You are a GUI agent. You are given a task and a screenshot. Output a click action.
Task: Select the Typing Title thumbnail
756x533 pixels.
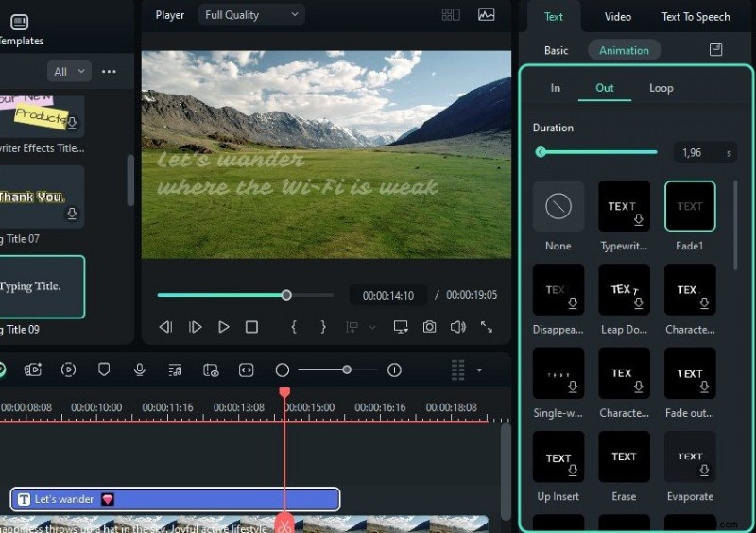point(42,287)
